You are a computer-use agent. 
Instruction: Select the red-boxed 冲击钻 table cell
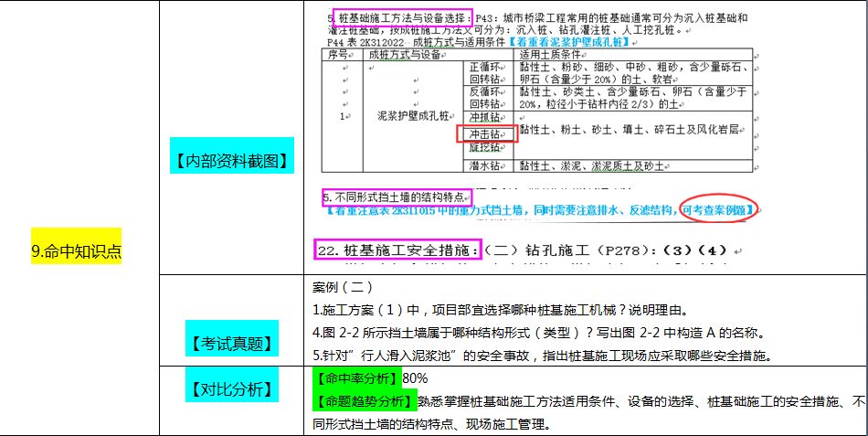[483, 133]
